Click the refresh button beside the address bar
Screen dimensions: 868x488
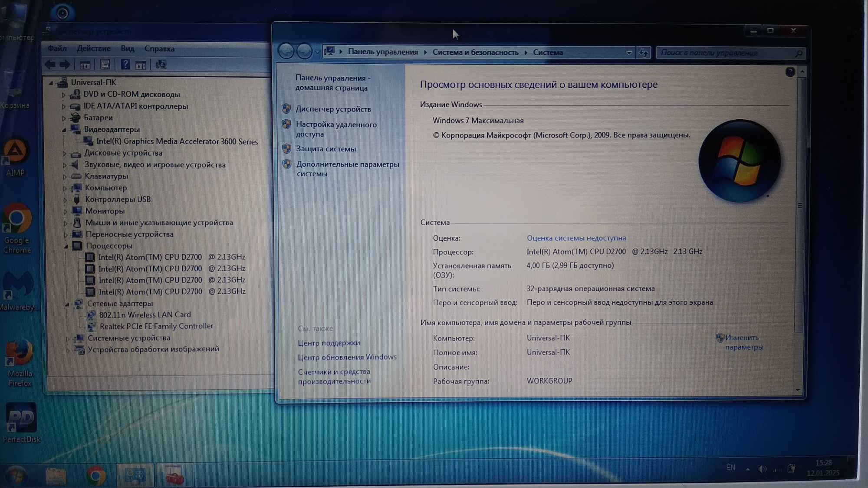pos(643,52)
